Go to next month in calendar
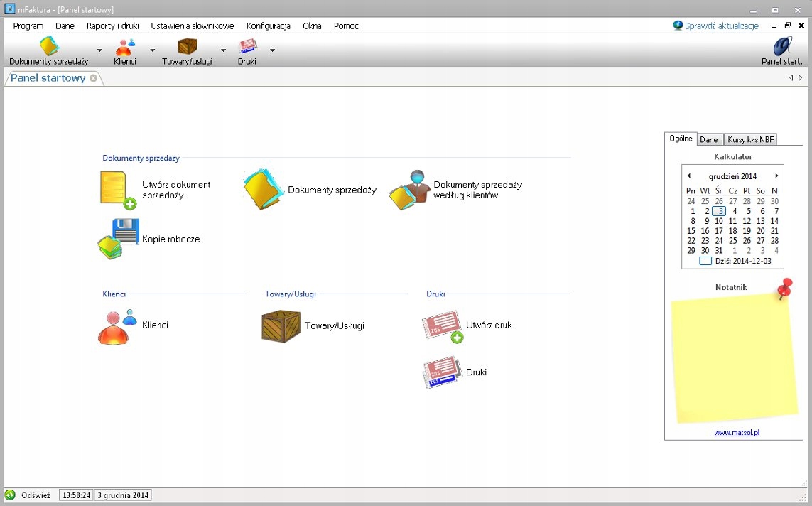Image resolution: width=812 pixels, height=506 pixels. 776,176
